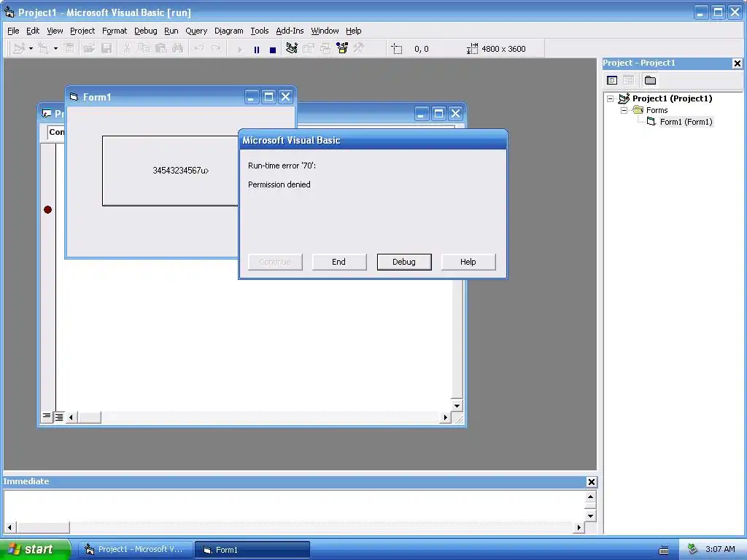Click the 34543234567u> button on Form1
The width and height of the screenshot is (747, 560).
170,171
